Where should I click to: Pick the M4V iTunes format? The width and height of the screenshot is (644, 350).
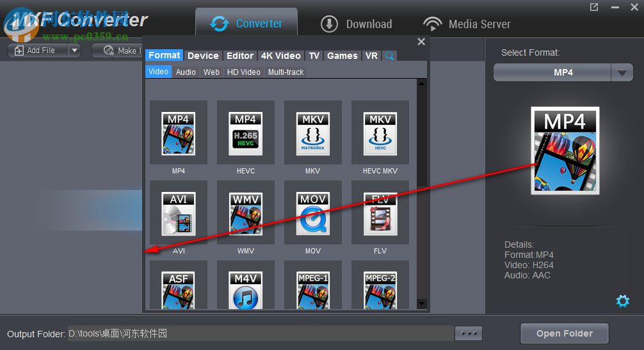246,290
